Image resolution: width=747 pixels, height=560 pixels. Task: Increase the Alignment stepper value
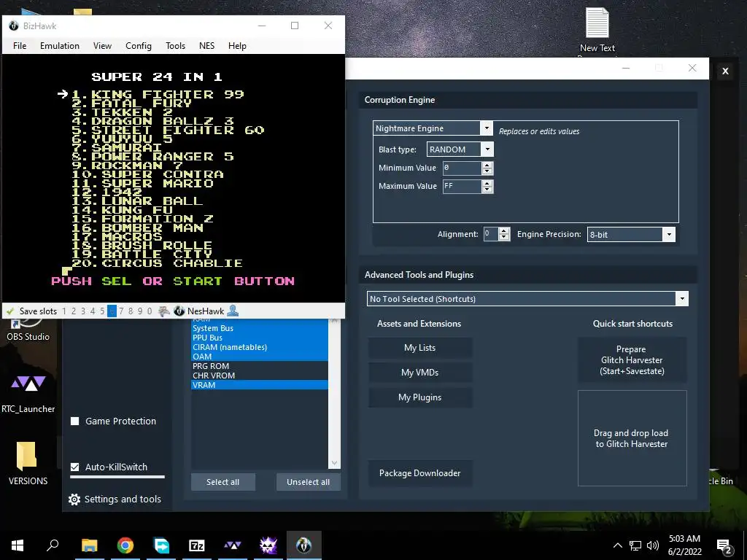[504, 231]
